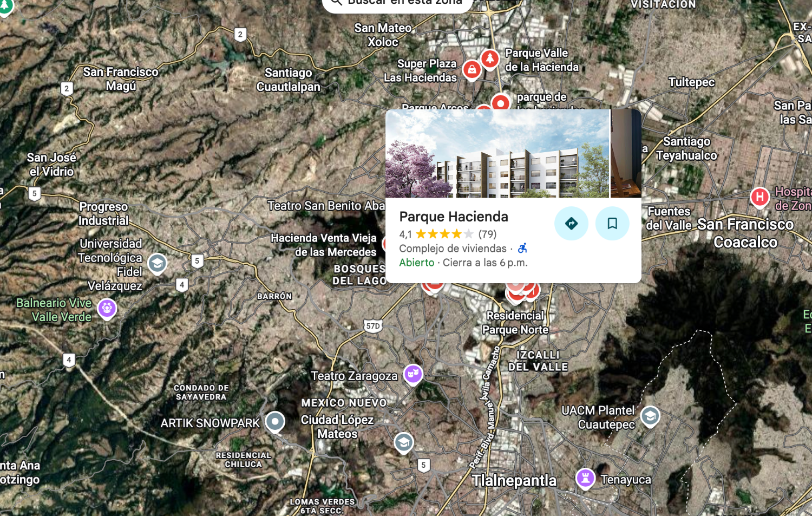Select the Balneario Vive Valle Verde purple marker

click(x=107, y=309)
